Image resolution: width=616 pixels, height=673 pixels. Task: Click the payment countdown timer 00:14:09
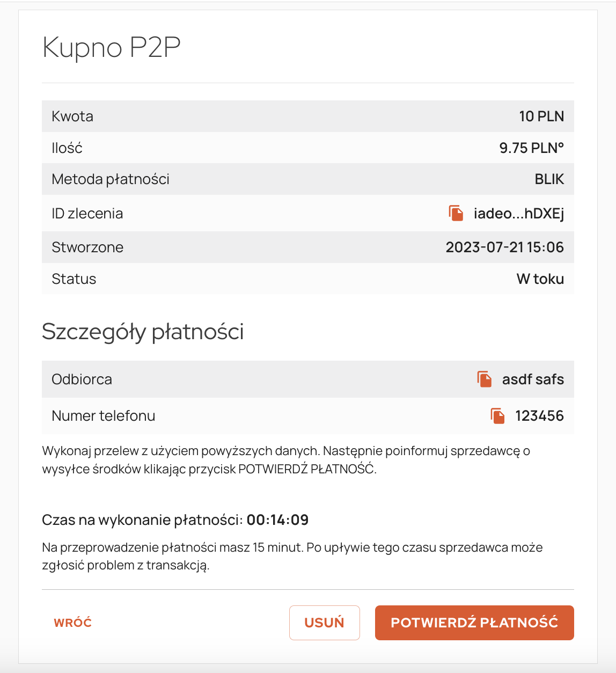277,520
